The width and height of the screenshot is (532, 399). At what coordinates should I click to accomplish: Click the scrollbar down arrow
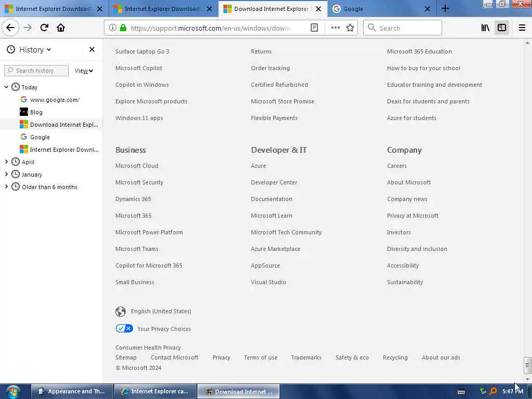[x=527, y=379]
